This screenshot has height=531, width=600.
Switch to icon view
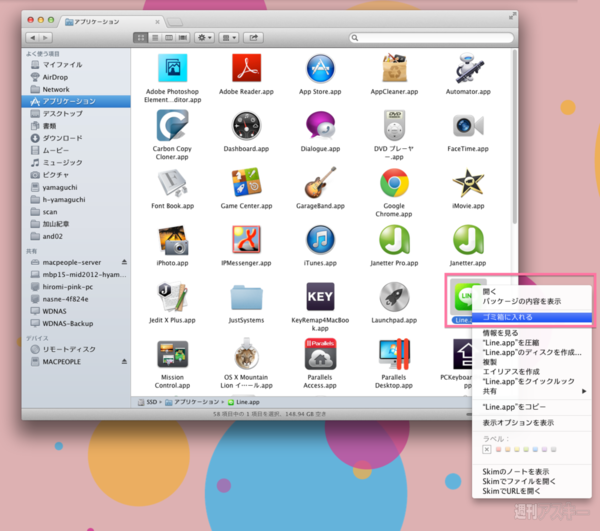[x=140, y=37]
